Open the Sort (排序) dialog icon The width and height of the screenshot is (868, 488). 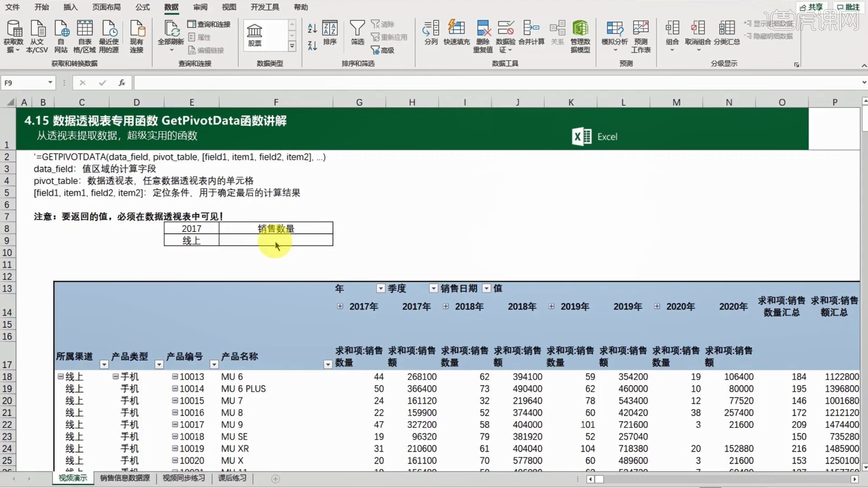click(330, 29)
